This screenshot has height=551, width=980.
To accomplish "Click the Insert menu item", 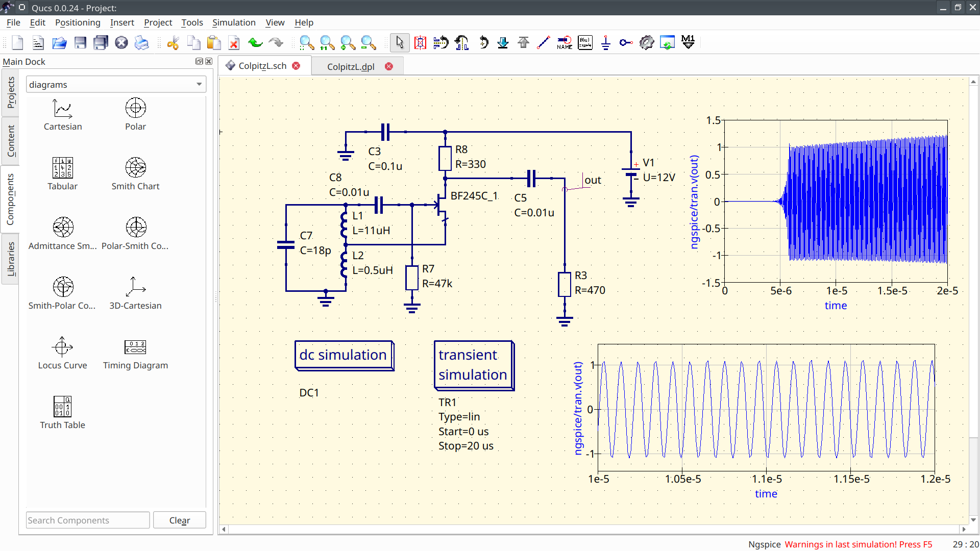I will point(121,22).
